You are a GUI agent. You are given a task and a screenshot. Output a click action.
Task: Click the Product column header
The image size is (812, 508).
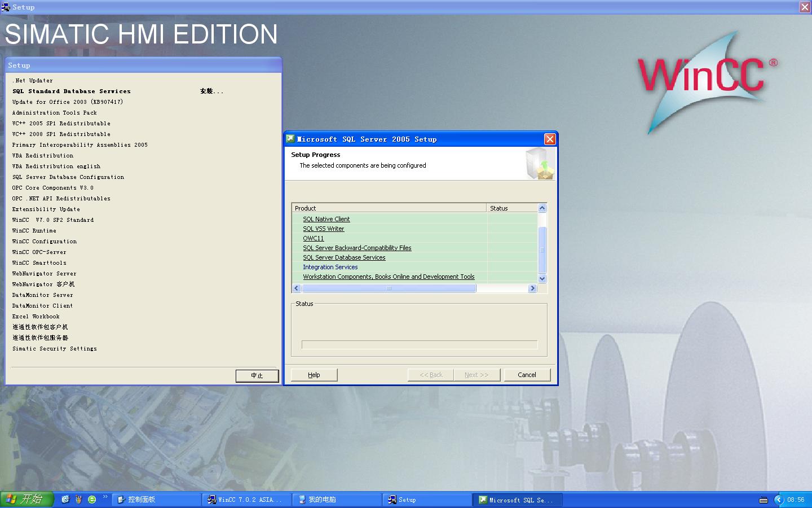389,208
